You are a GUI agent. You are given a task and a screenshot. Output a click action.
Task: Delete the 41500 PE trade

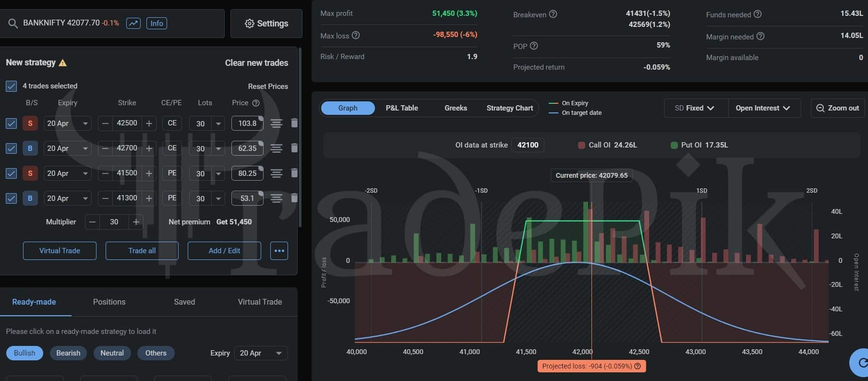point(294,173)
